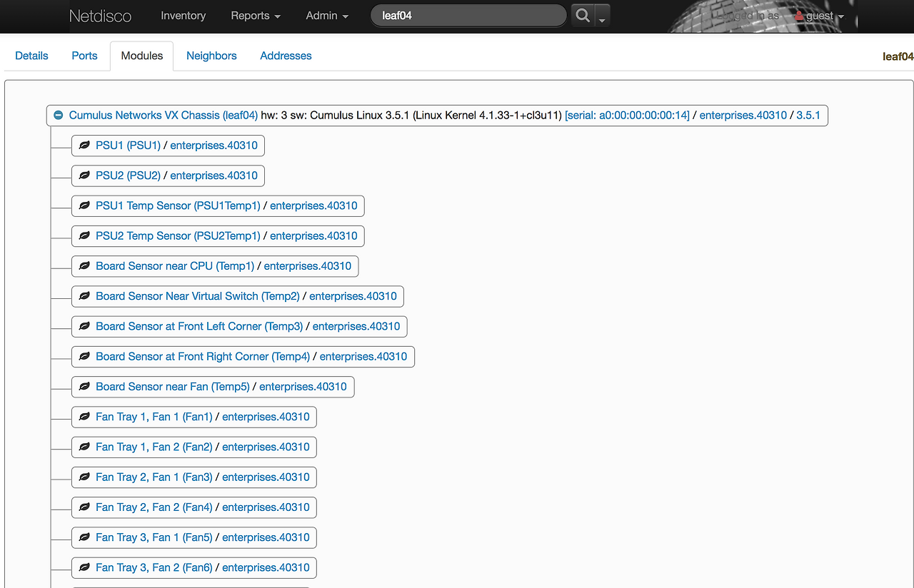The image size is (914, 588).
Task: Open Board Sensor Near Virtual Switch (Temp2)
Action: [x=198, y=296]
